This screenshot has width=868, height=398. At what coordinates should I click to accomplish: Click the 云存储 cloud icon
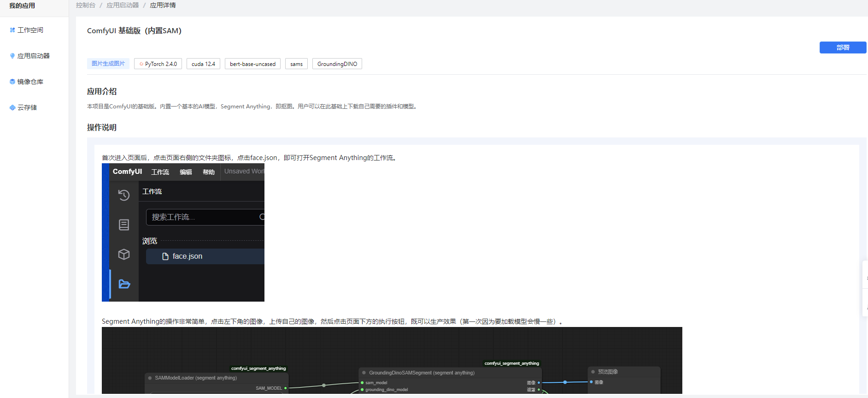click(12, 107)
